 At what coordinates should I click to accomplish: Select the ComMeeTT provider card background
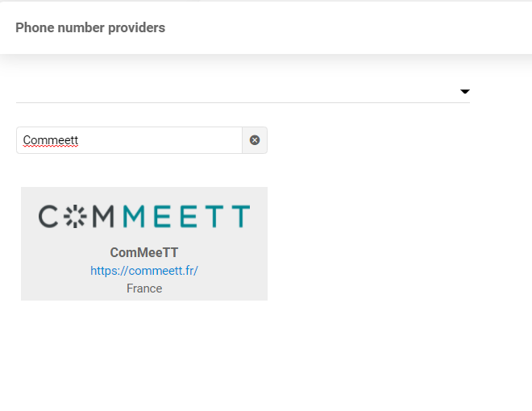coord(144,243)
